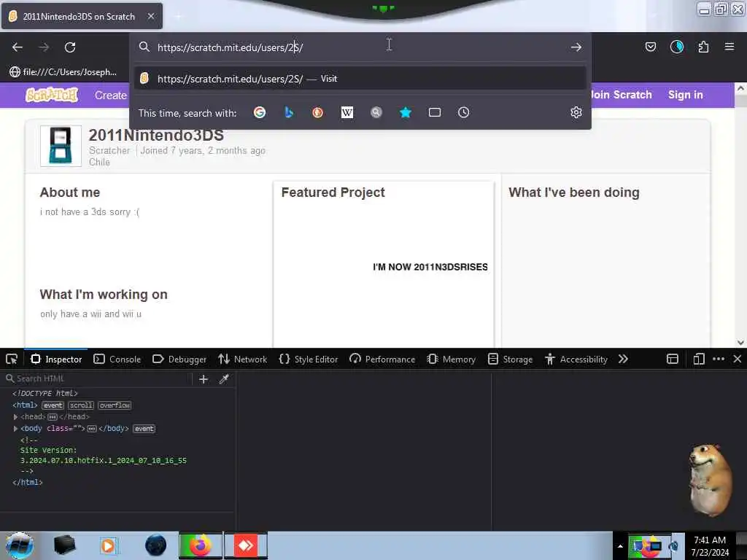Switch to the Accessibility tab

click(576, 359)
